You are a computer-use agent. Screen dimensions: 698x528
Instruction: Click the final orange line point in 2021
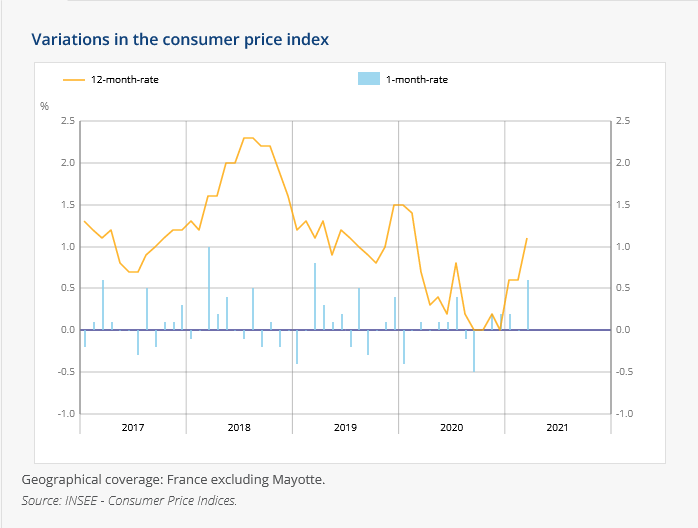coord(527,238)
